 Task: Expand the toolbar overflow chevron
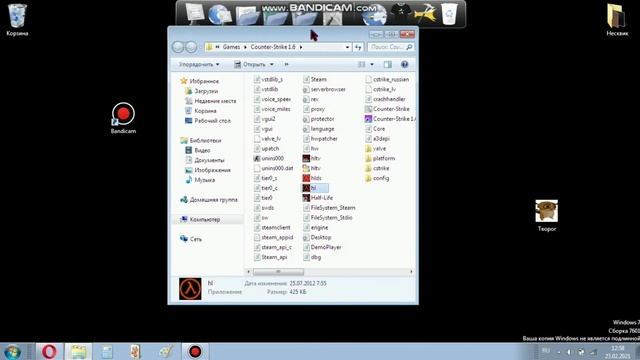pos(287,64)
